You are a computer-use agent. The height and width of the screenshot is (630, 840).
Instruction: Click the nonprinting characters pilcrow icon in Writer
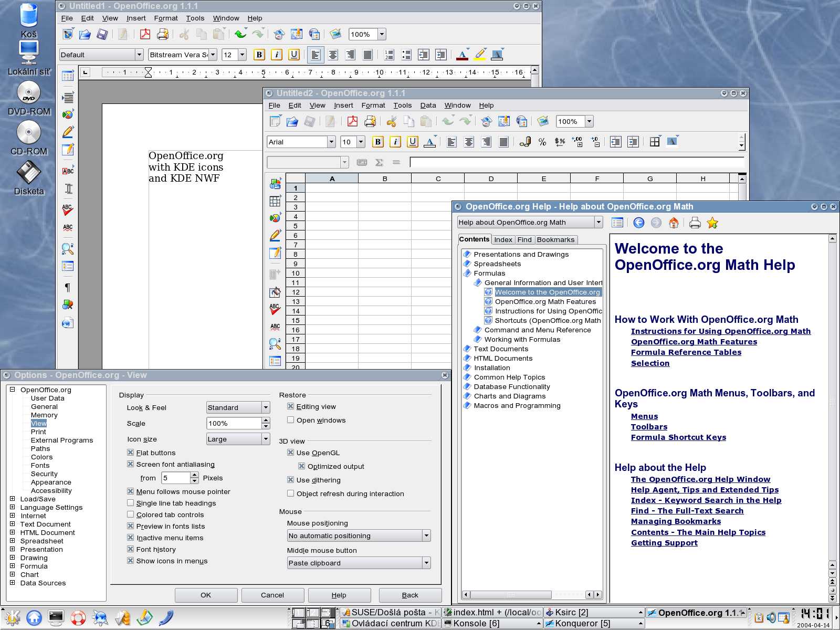click(68, 287)
